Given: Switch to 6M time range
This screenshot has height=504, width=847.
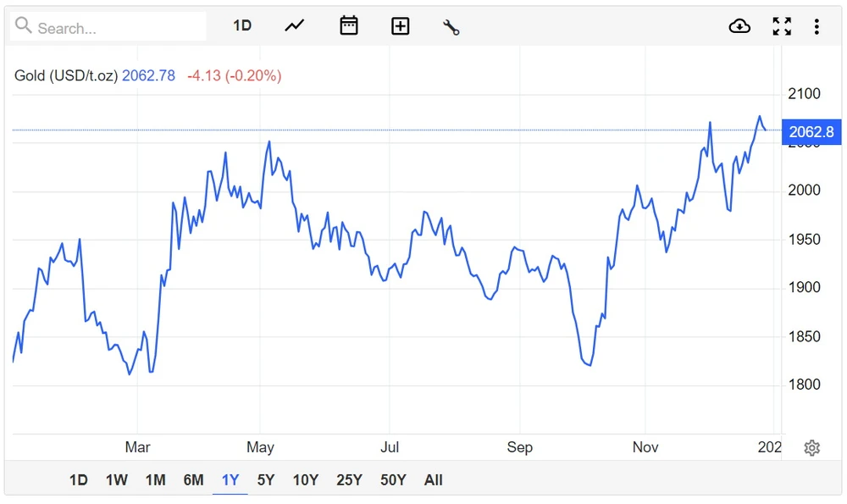Looking at the screenshot, I should 193,480.
